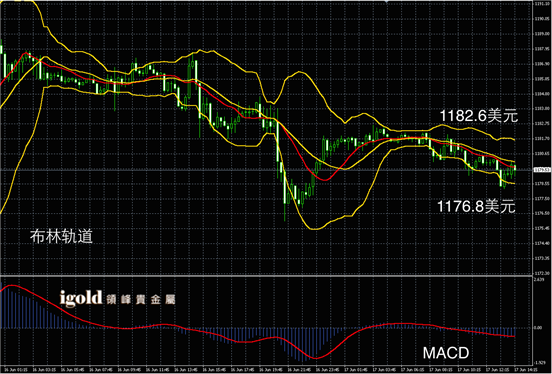This screenshot has width=552, height=374.
Task: Click the igold logo watermark
Action: tap(81, 299)
